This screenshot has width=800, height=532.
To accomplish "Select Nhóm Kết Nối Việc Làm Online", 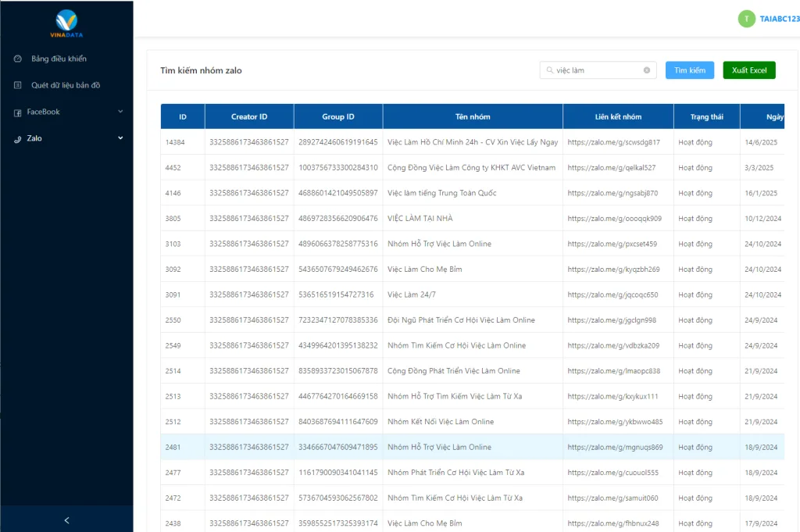I will (441, 422).
